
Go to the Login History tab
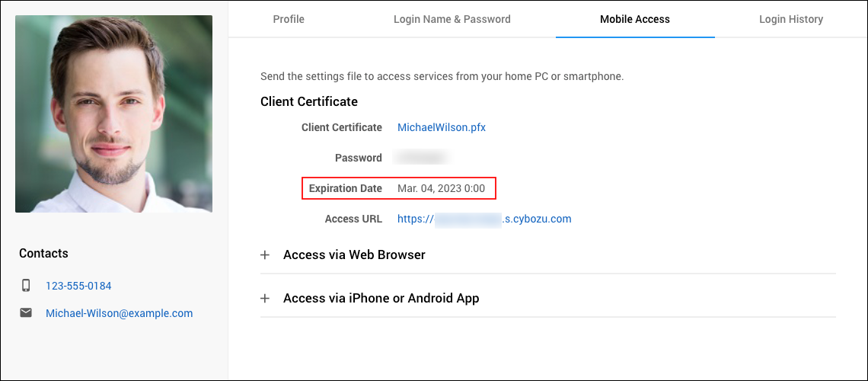(x=790, y=19)
